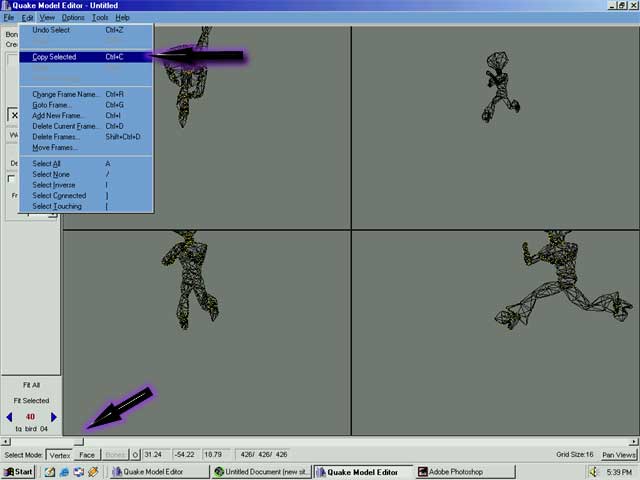
Task: Click the frame slider thumb
Action: (76, 441)
